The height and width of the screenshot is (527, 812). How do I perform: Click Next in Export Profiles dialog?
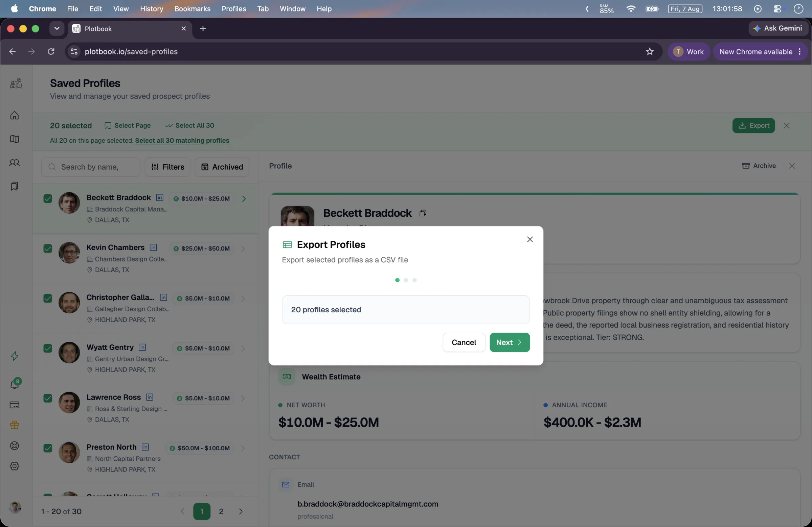510,342
